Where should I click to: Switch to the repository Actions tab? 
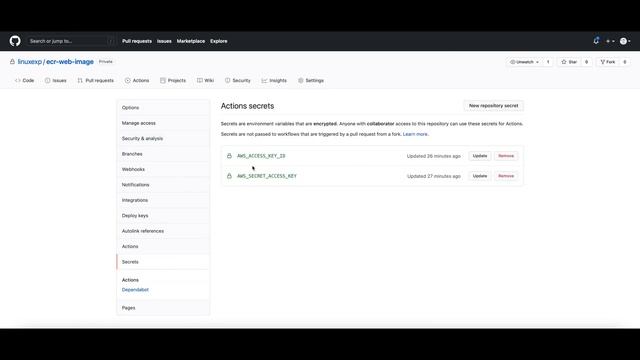click(137, 80)
